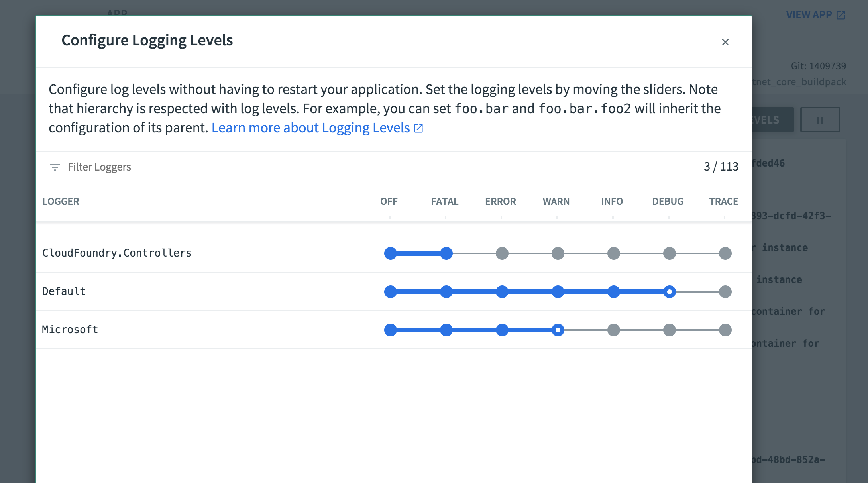
Task: Click the pause button behind the dialog
Action: point(820,120)
